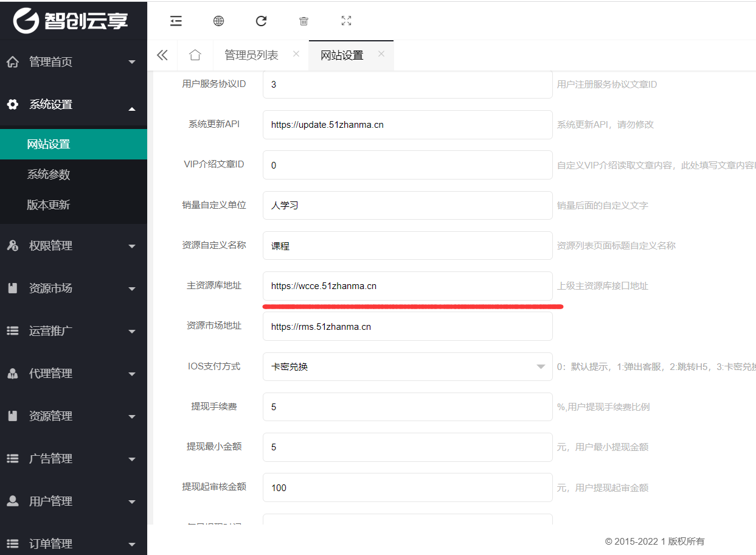Click the 管理首页 menu label
756x555 pixels.
(x=50, y=62)
